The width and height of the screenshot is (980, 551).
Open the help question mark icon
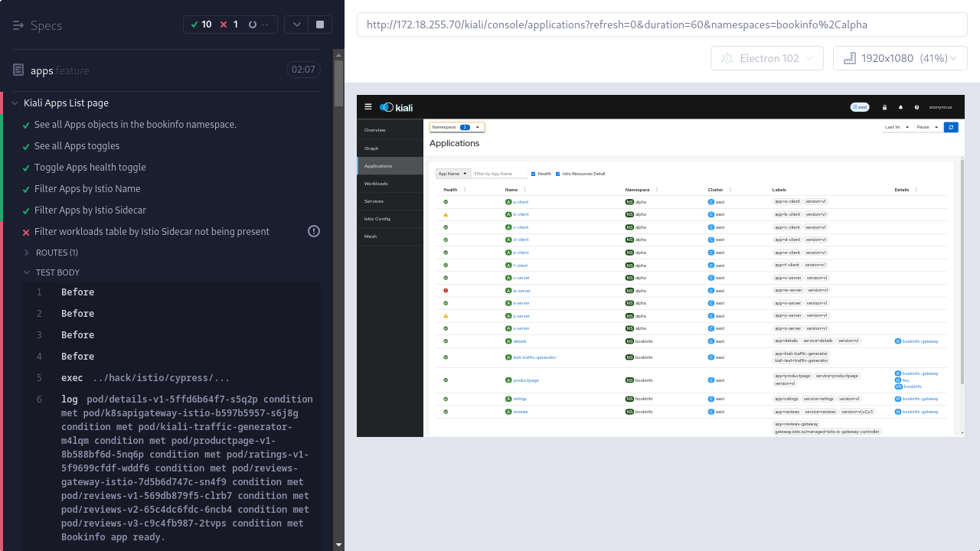pyautogui.click(x=916, y=107)
